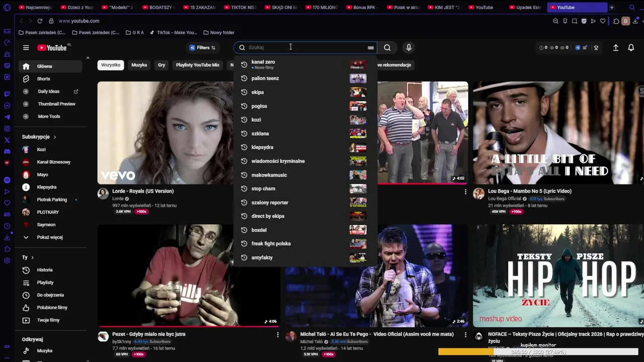Open Thumbnail Preview tool
The image size is (644, 362).
coord(50,104)
